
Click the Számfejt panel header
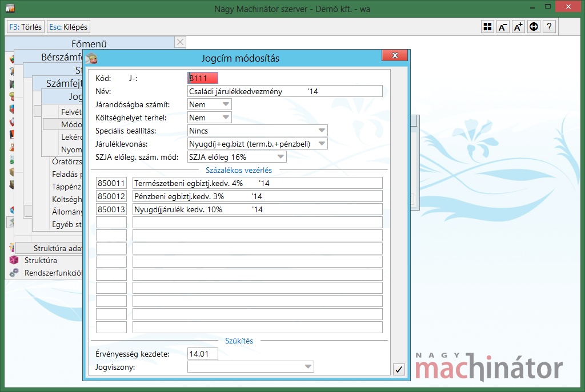click(x=58, y=83)
